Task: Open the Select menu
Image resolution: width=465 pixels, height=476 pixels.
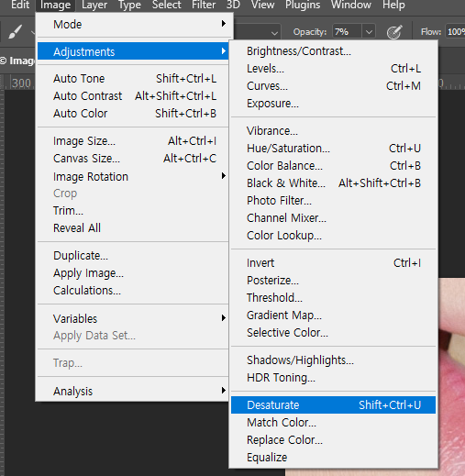Action: [166, 5]
